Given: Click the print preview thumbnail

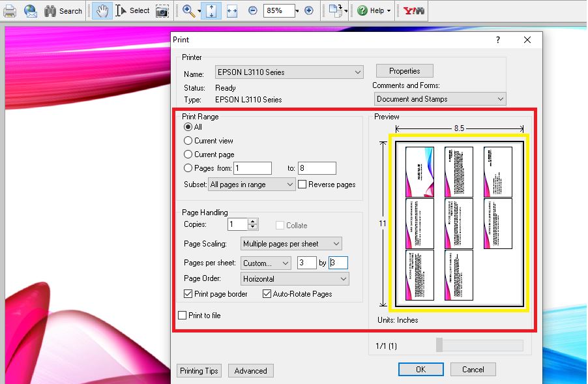Looking at the screenshot, I should click(x=460, y=224).
